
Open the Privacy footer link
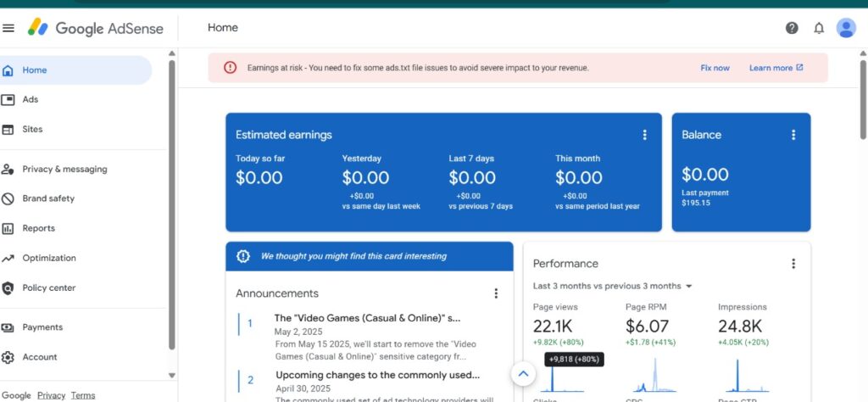51,395
